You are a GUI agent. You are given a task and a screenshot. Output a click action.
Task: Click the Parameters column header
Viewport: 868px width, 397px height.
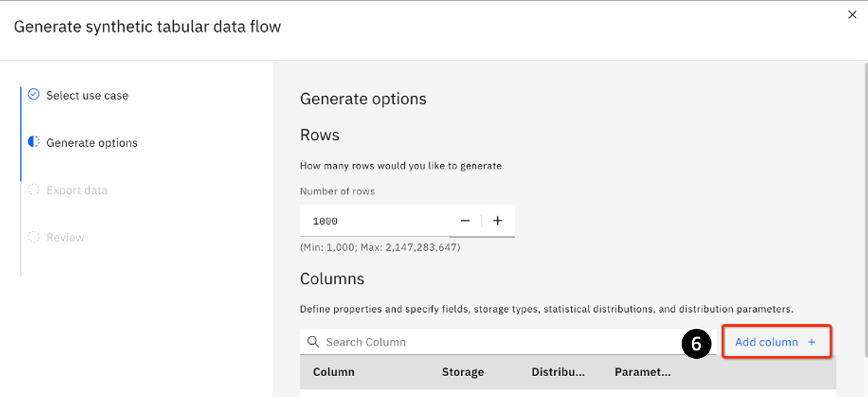click(x=642, y=372)
